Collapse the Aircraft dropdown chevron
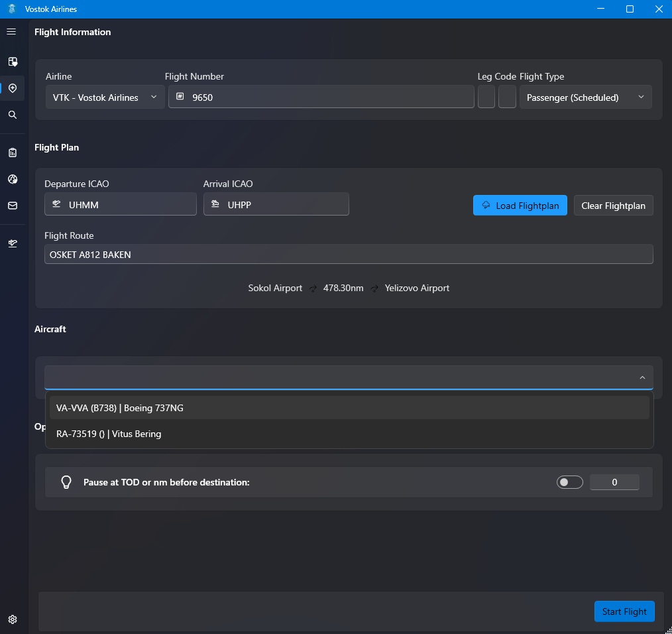672x634 pixels. click(x=642, y=377)
